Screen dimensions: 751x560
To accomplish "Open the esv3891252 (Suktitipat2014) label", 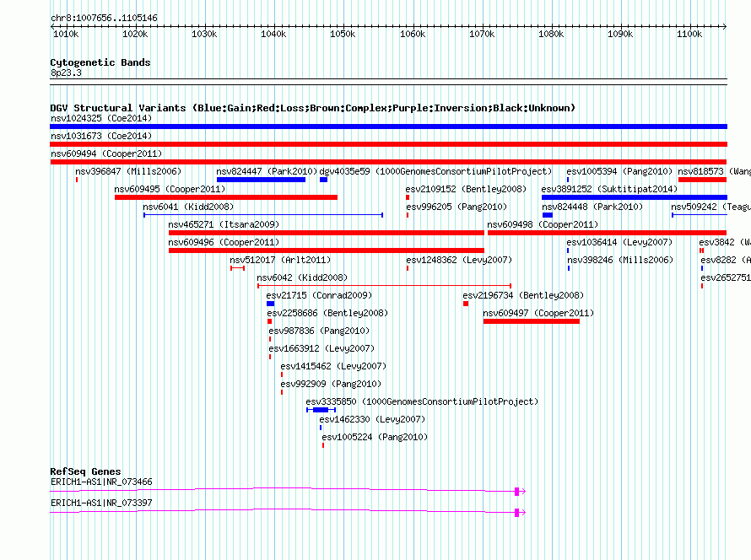I will click(x=609, y=189).
